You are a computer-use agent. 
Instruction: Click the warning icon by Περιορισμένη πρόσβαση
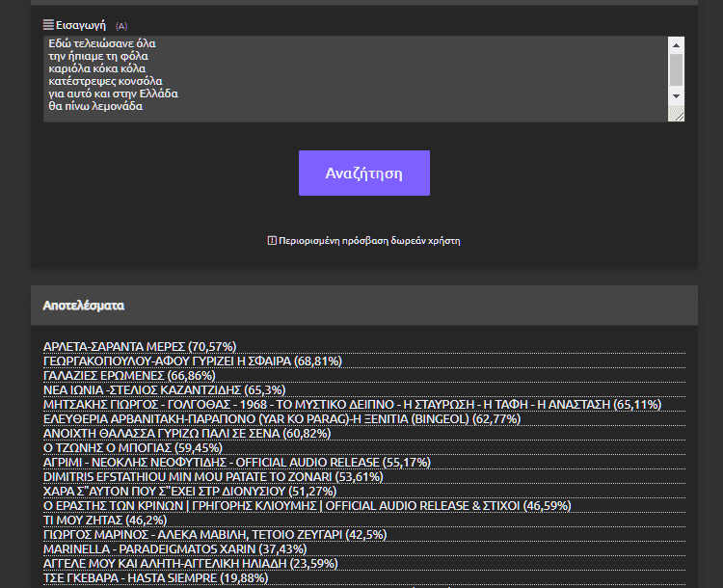click(x=272, y=241)
